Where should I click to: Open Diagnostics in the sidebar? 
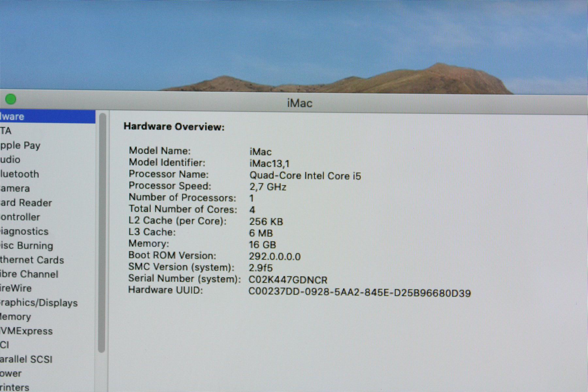coord(24,232)
